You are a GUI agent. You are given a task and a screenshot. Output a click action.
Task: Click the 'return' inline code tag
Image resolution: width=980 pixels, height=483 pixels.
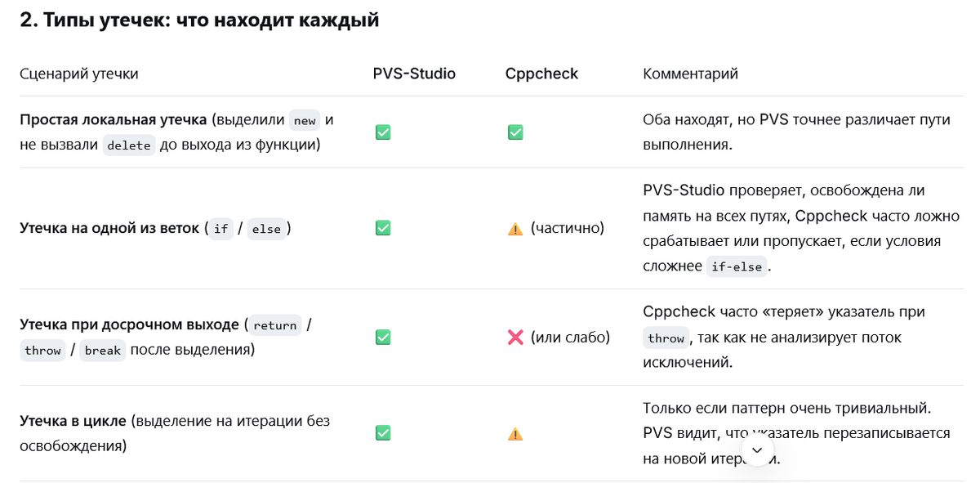[275, 325]
